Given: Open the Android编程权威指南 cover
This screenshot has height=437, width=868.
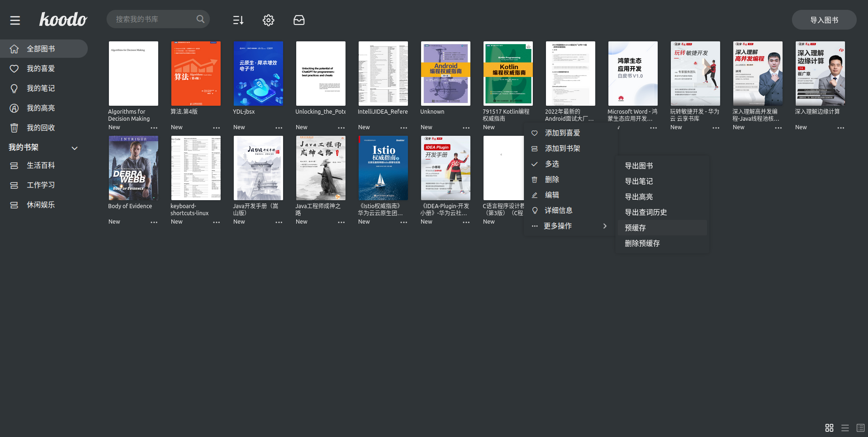Looking at the screenshot, I should point(446,73).
